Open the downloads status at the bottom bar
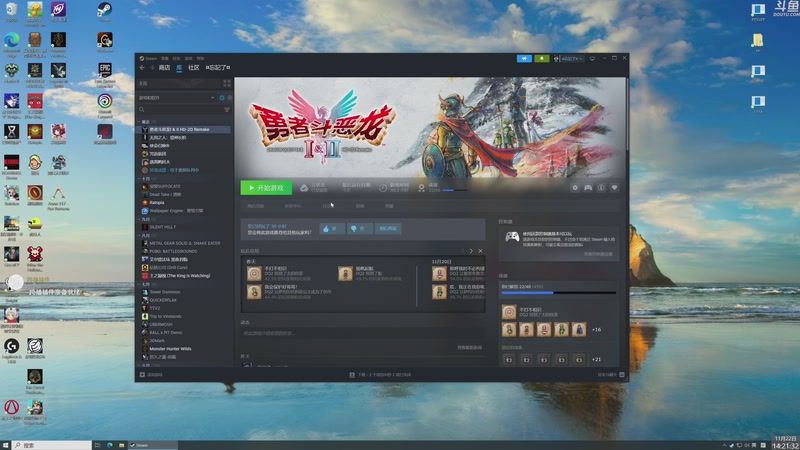 pos(380,374)
